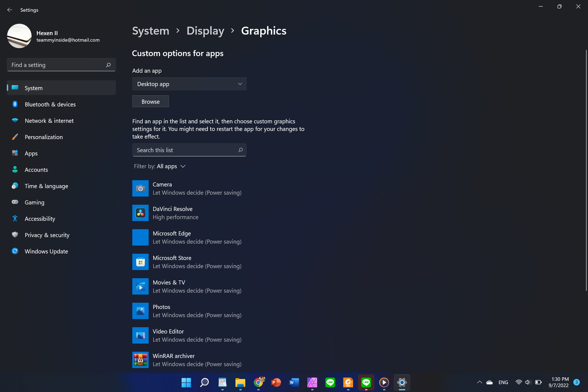The image size is (588, 392).
Task: Open Accessibility settings
Action: (61, 218)
